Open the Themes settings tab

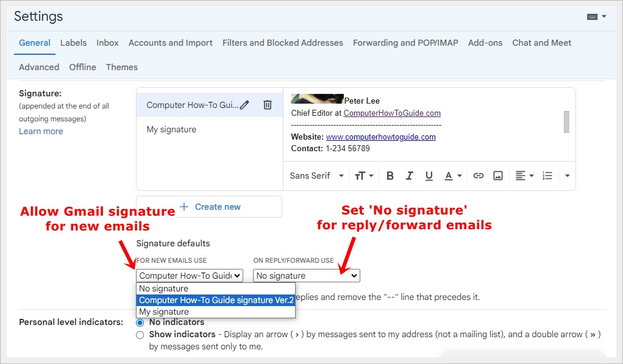coord(121,67)
